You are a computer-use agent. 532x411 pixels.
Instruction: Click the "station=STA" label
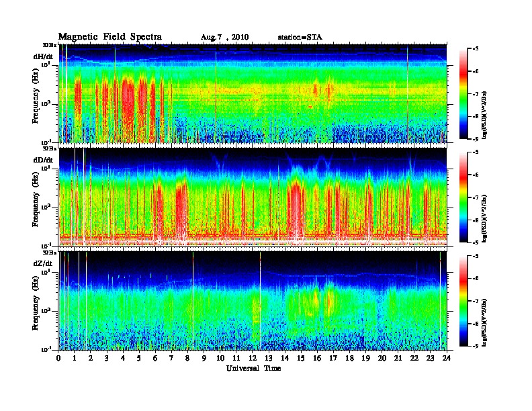pos(300,37)
